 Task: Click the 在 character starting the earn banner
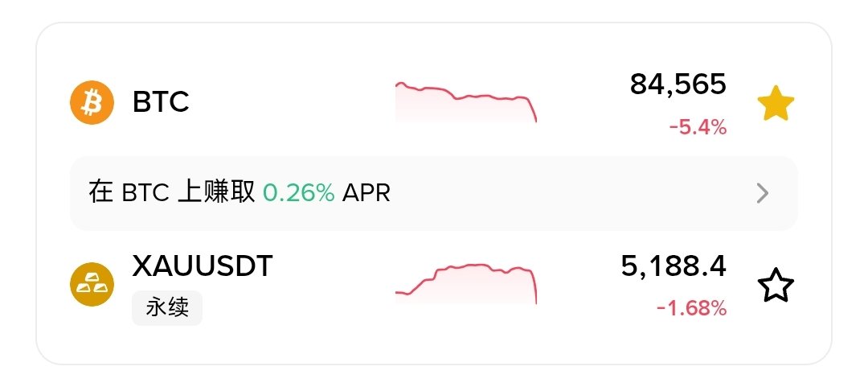[x=101, y=193]
